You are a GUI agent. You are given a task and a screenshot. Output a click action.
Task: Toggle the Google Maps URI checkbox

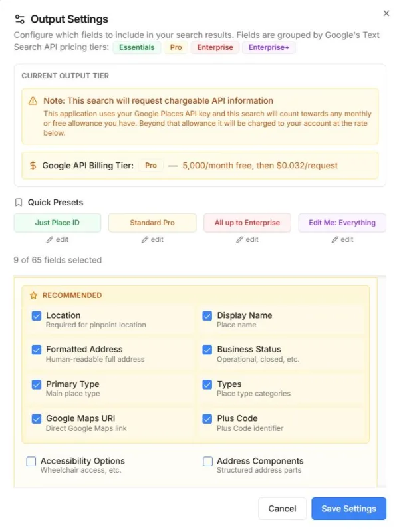click(37, 419)
